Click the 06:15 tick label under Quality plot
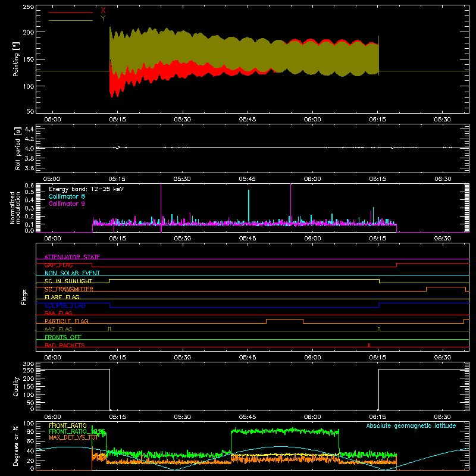 377,417
